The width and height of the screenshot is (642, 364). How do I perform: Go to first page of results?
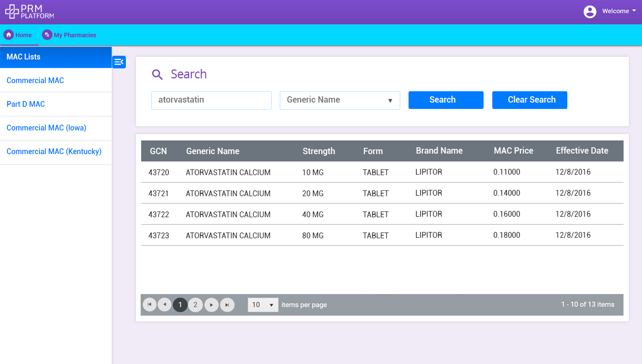(x=150, y=305)
